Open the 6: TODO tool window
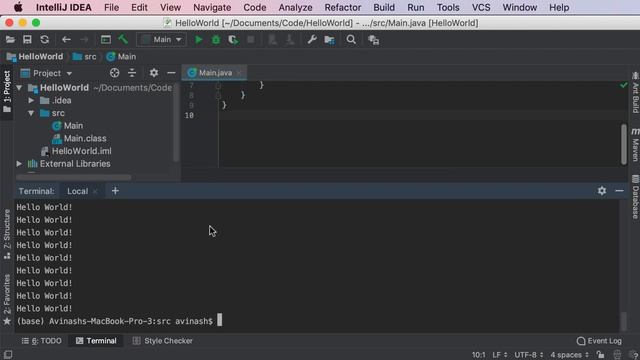The height and width of the screenshot is (360, 640). coord(41,341)
